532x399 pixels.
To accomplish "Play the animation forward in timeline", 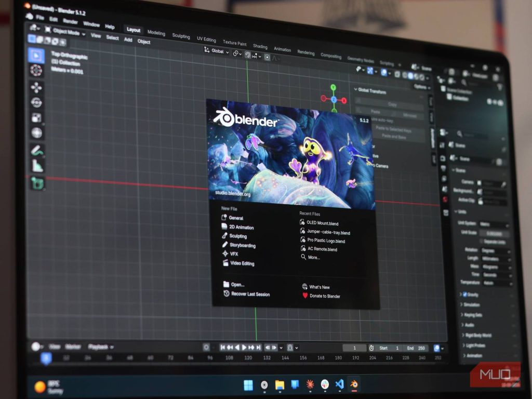I will 244,348.
